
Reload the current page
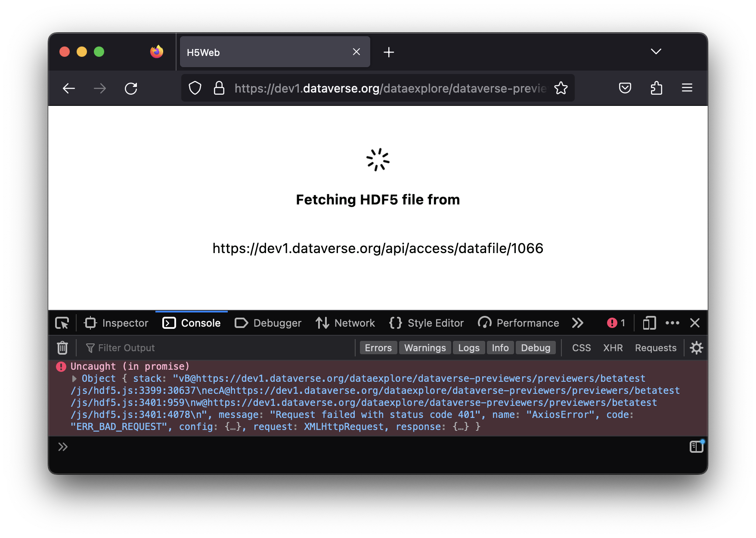point(131,89)
